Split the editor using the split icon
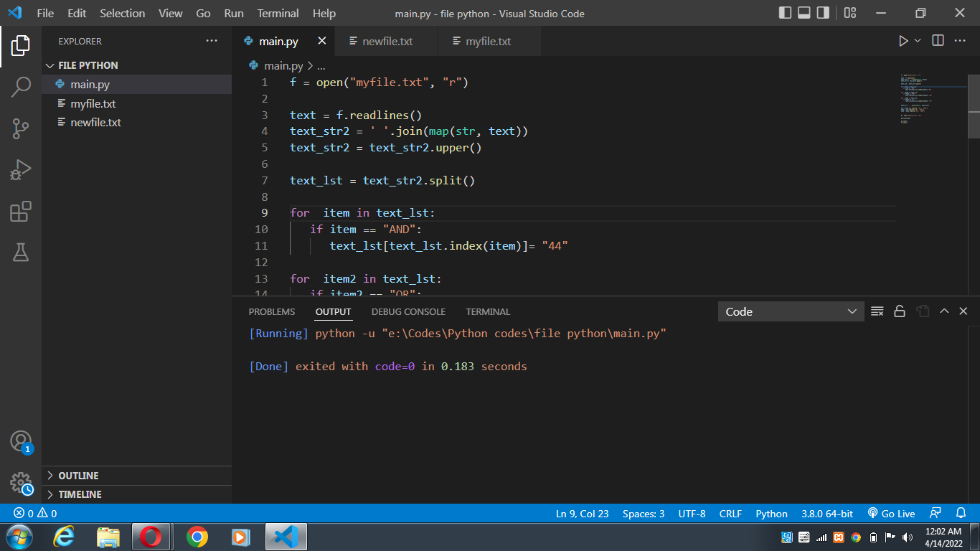980x551 pixels. (937, 40)
